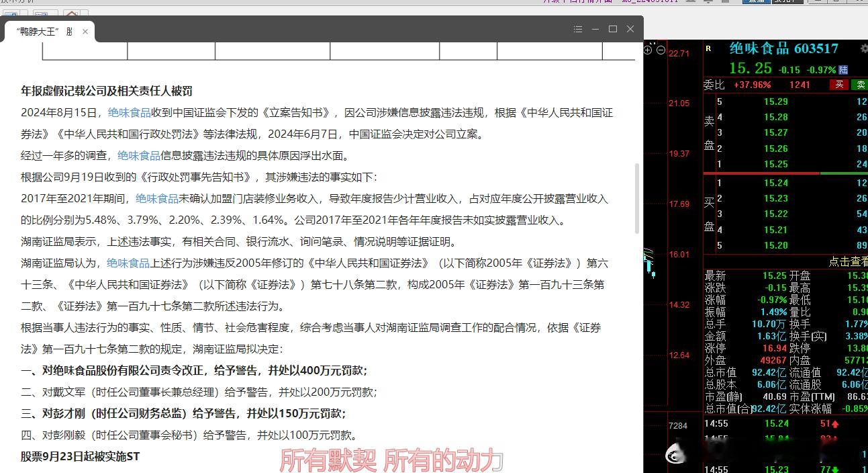
Task: Close the article popup window
Action: click(630, 29)
